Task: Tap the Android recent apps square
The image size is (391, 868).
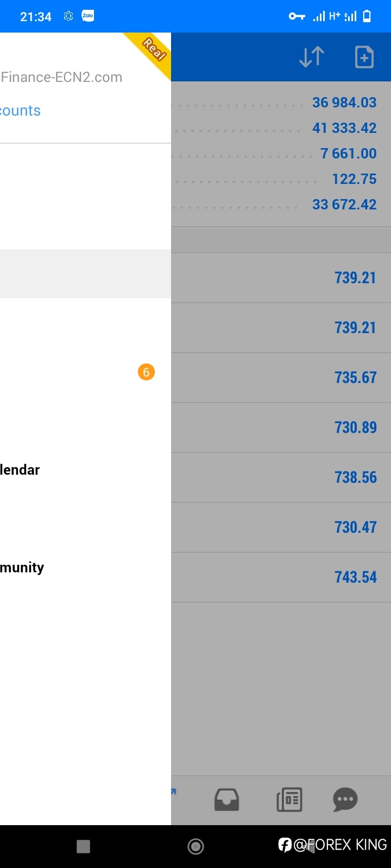Action: click(x=83, y=846)
